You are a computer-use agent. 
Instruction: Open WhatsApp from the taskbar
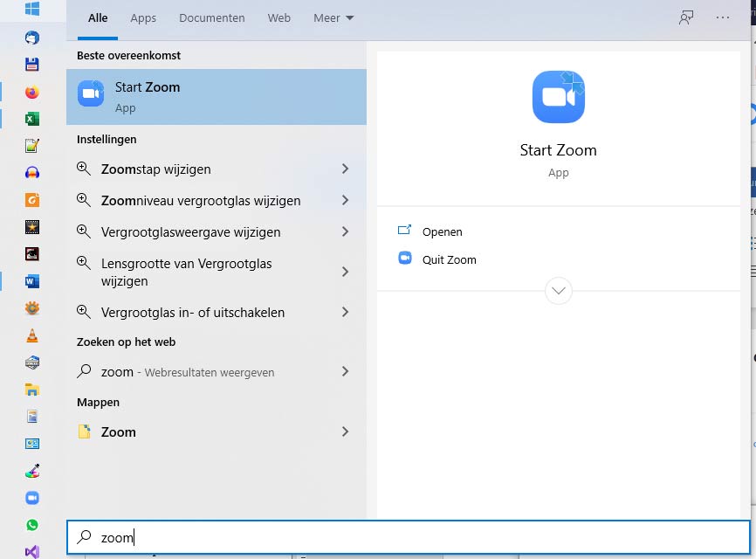click(32, 525)
